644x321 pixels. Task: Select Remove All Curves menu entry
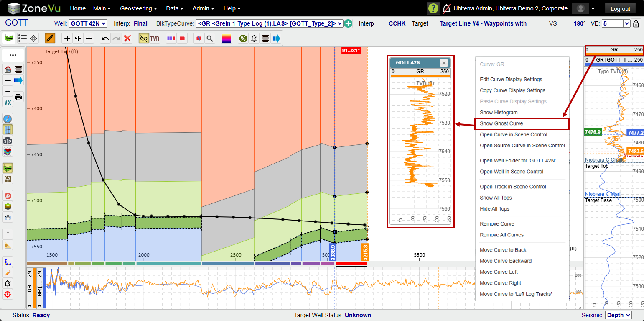[501, 235]
